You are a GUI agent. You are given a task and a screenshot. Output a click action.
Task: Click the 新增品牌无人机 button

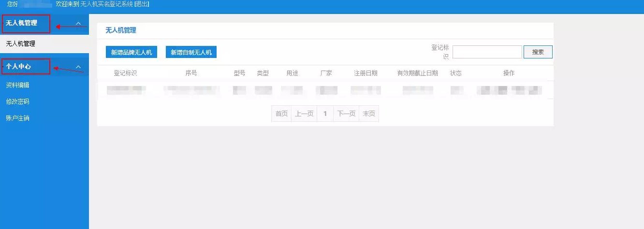point(131,52)
